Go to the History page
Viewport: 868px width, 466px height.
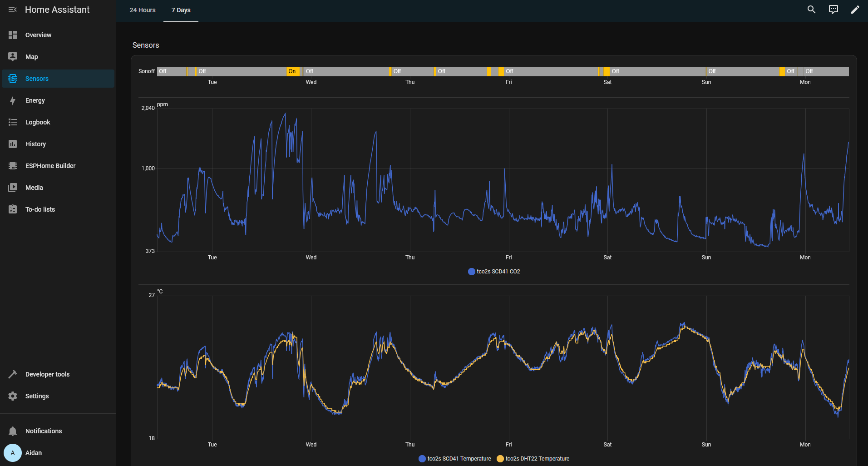click(x=35, y=144)
